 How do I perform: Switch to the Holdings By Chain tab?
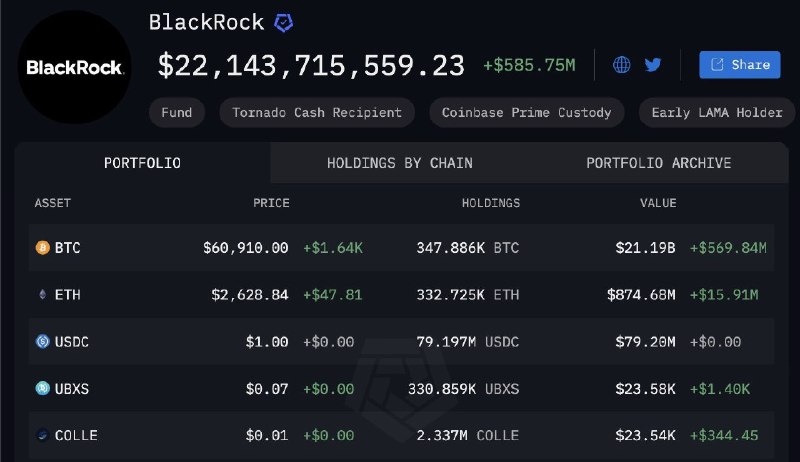coord(400,163)
